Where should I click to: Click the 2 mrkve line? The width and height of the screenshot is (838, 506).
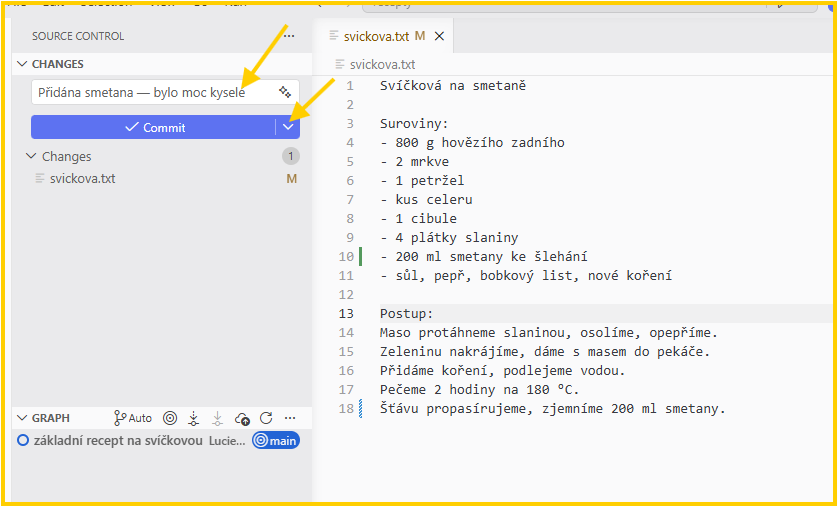point(414,161)
